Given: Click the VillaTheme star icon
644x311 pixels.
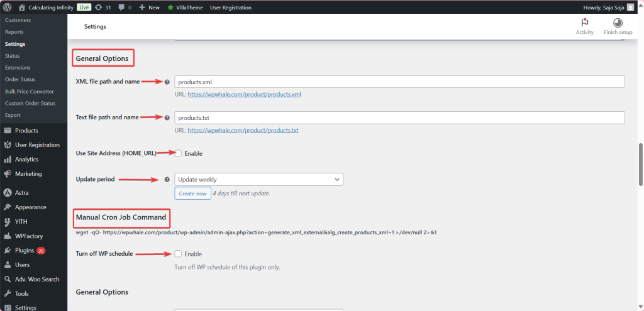Looking at the screenshot, I should pyautogui.click(x=170, y=8).
